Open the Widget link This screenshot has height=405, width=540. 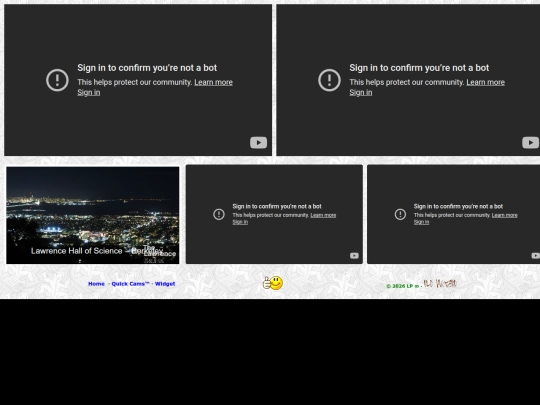[165, 284]
